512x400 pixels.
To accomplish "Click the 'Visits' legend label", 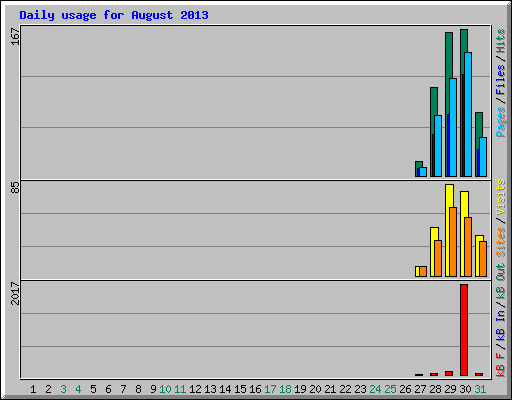I will point(501,197).
